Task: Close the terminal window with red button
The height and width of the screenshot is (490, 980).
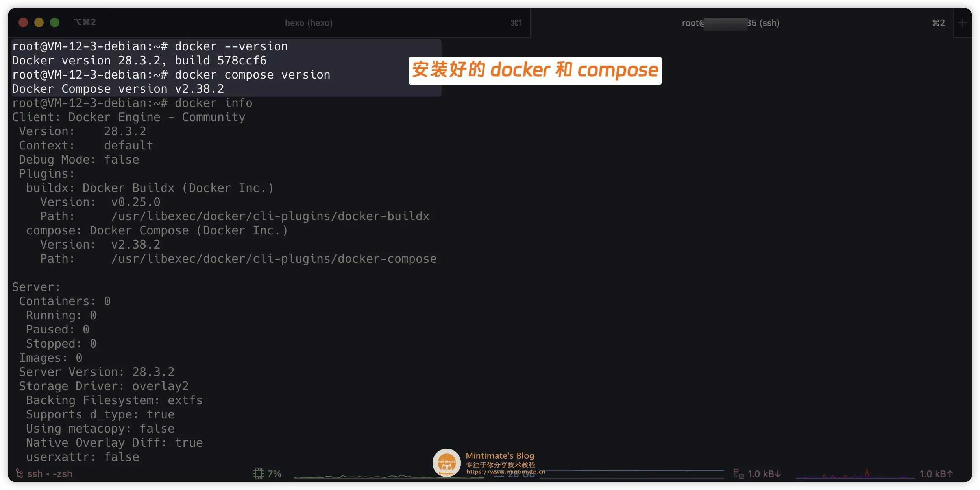Action: point(23,22)
